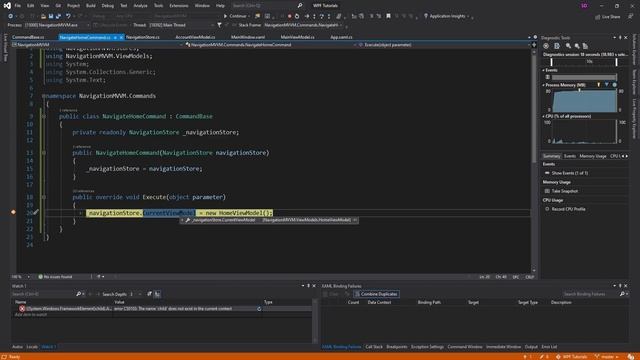Click No issues found status indicator
Image resolution: width=640 pixels, height=360 pixels.
point(55,277)
